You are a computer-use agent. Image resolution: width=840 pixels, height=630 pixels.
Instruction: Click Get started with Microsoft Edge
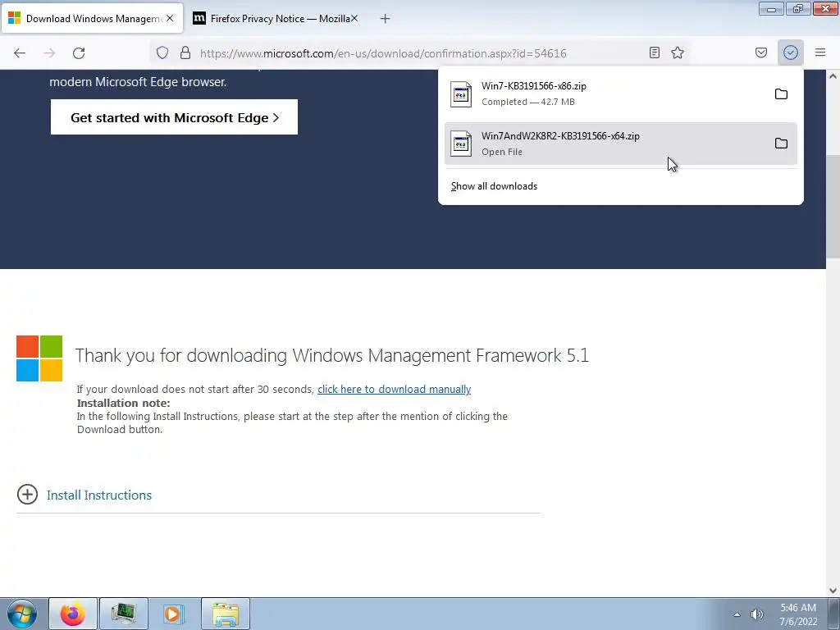point(174,117)
